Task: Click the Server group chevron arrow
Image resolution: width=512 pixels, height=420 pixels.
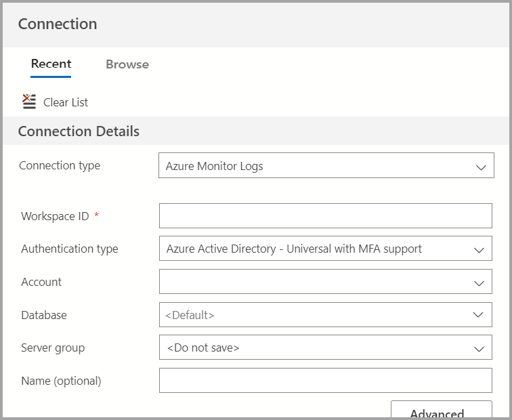Action: 479,349
